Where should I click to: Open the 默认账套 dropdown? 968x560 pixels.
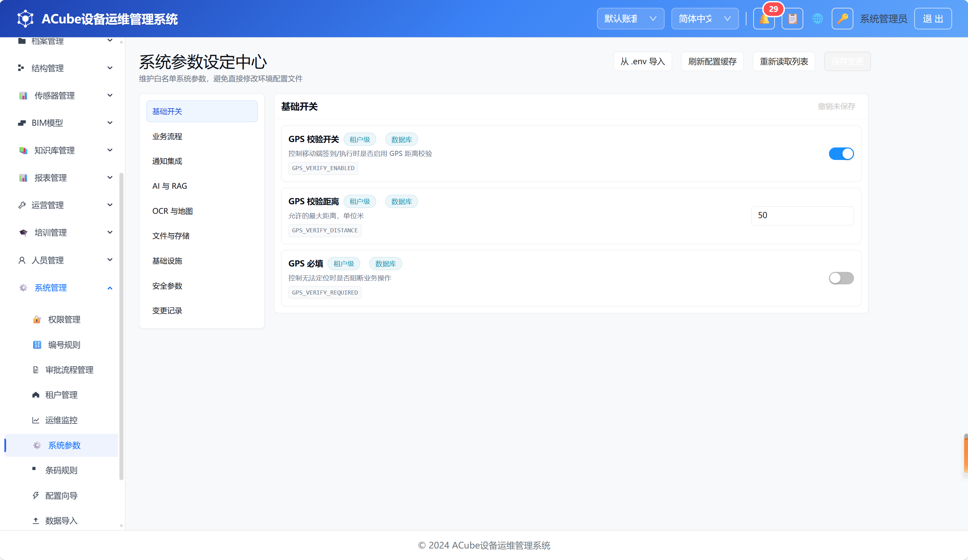coord(630,19)
